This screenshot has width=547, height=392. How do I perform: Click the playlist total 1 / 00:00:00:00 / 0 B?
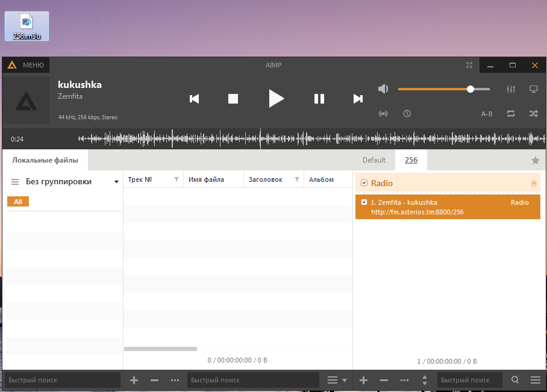click(x=447, y=361)
